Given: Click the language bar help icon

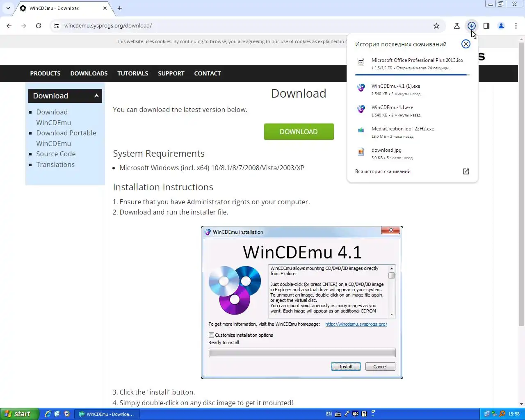Looking at the screenshot, I should (x=364, y=414).
